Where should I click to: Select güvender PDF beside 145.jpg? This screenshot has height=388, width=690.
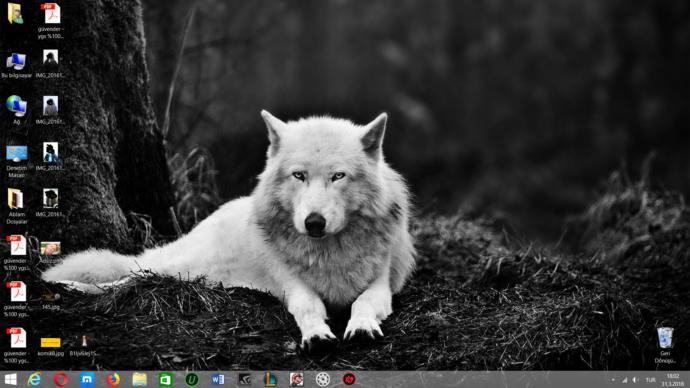16,299
